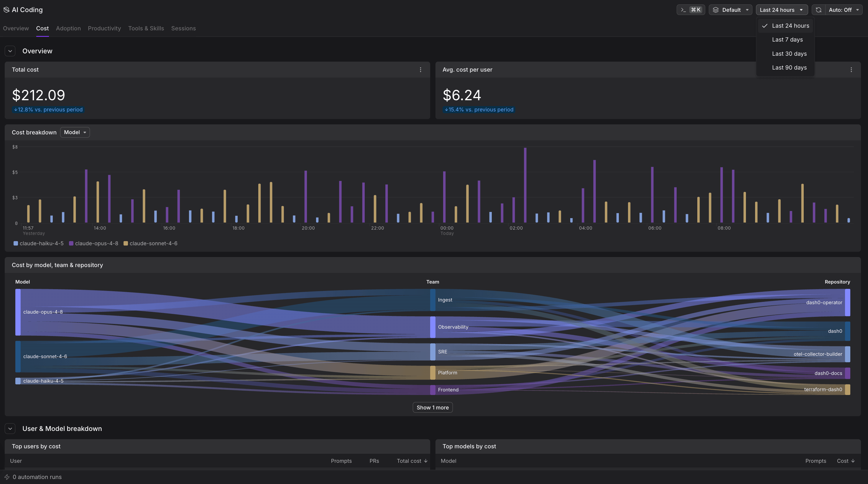Click the Default layers stack icon
Screen dimensions: 868x484
716,10
